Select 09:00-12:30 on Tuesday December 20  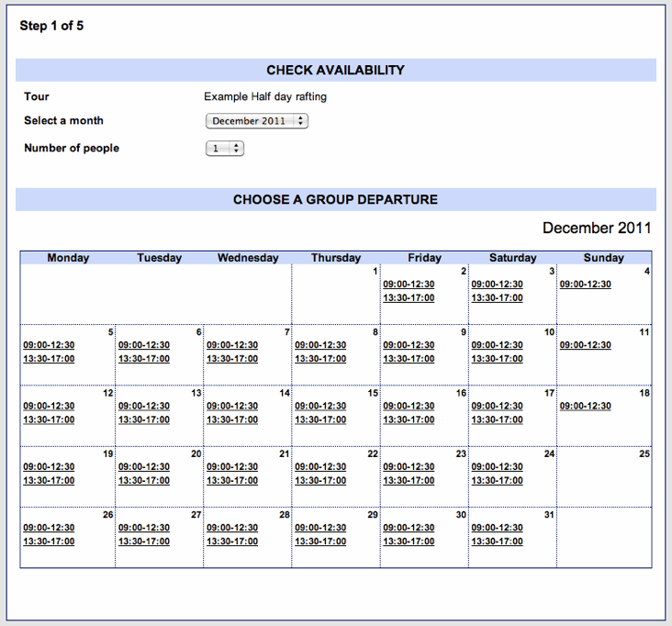pyautogui.click(x=143, y=467)
